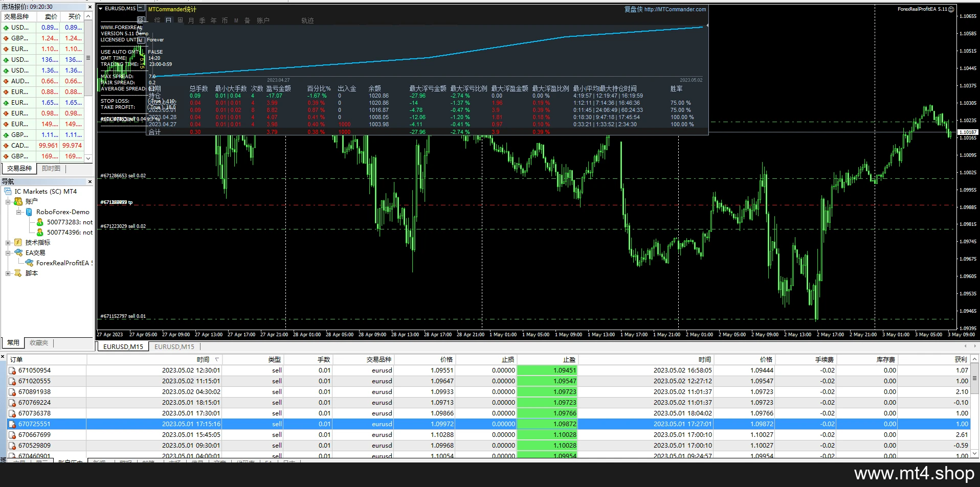This screenshot has height=487, width=980.
Task: Click the 脚本 scripts icon
Action: point(18,273)
